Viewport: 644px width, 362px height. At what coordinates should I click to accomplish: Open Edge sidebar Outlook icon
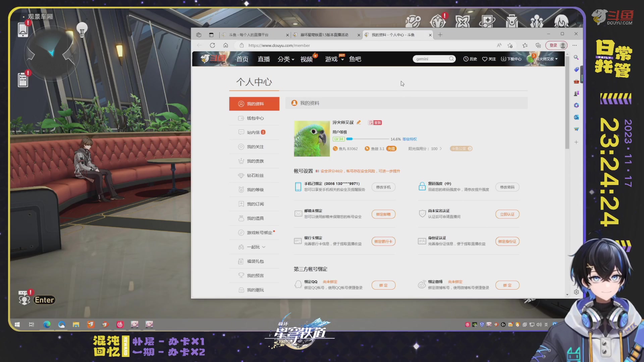coord(576,117)
